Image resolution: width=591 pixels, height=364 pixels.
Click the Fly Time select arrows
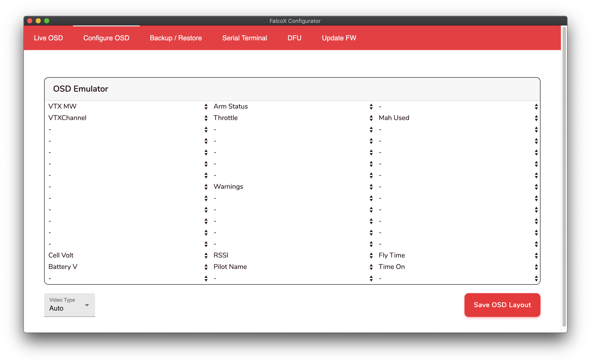coord(536,255)
